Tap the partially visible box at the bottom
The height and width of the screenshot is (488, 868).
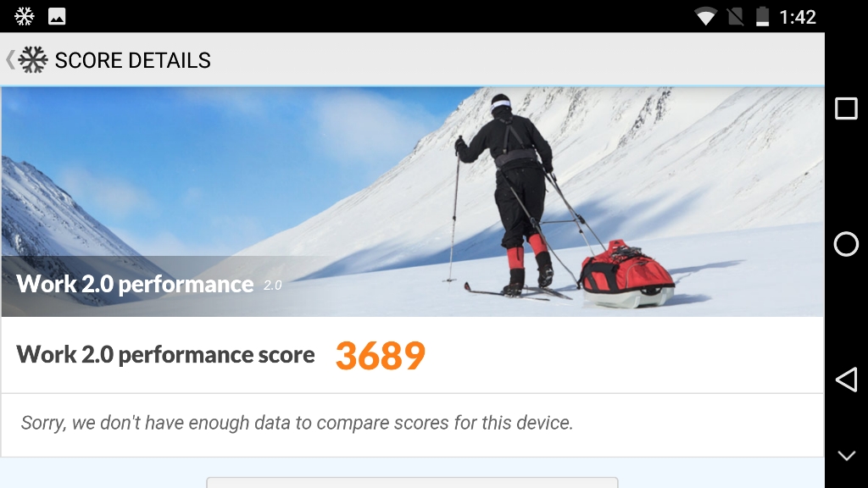coord(413,482)
